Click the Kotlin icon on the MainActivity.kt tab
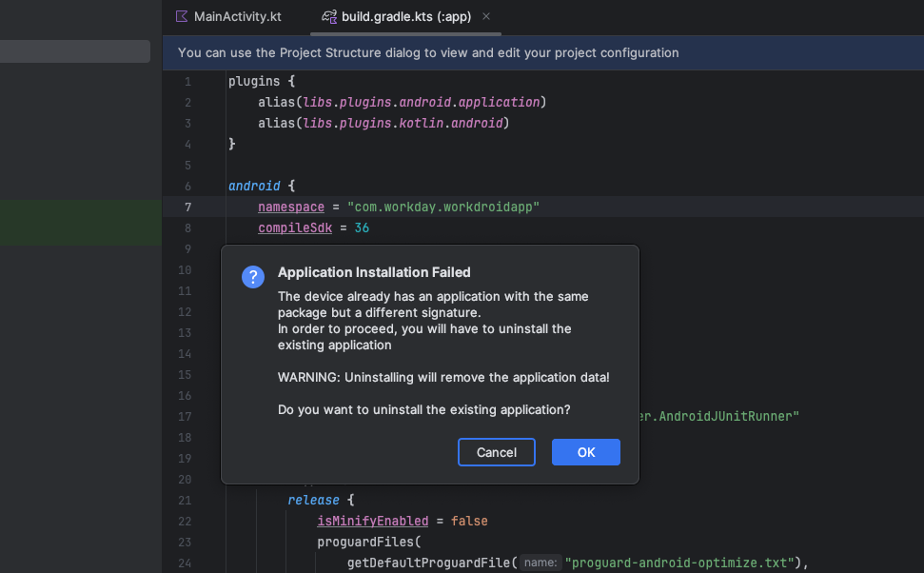The image size is (924, 573). tap(180, 16)
